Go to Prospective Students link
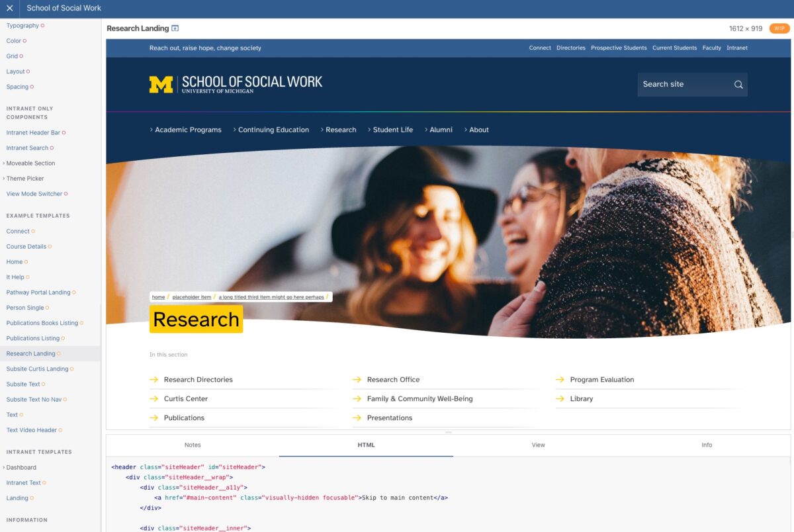This screenshot has height=532, width=794. pos(619,48)
